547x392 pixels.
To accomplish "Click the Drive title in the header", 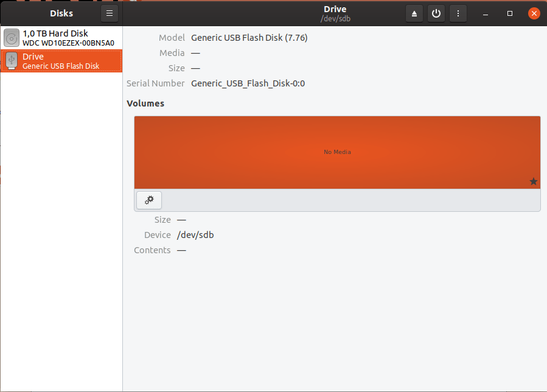I will 335,9.
